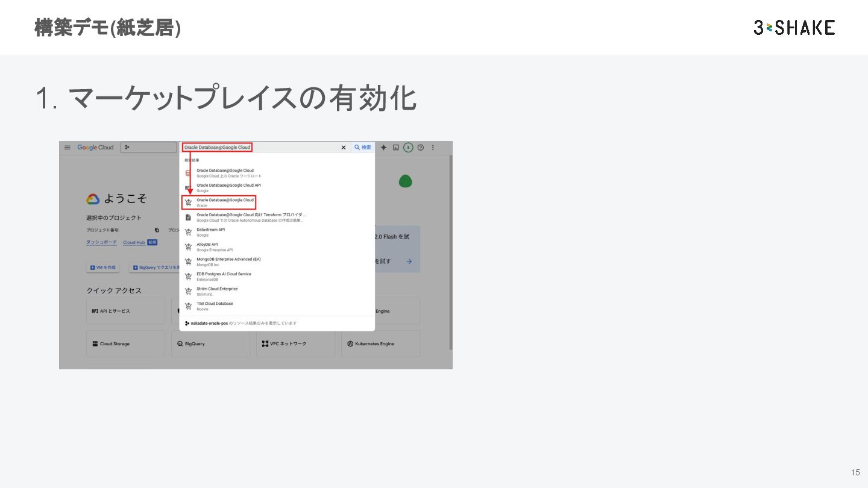
Task: Select MongoDB Enterprise Advanced (EA) result
Action: (277, 261)
